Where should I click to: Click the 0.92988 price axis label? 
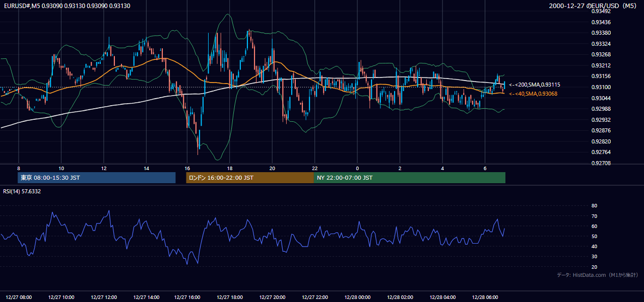tap(601, 109)
